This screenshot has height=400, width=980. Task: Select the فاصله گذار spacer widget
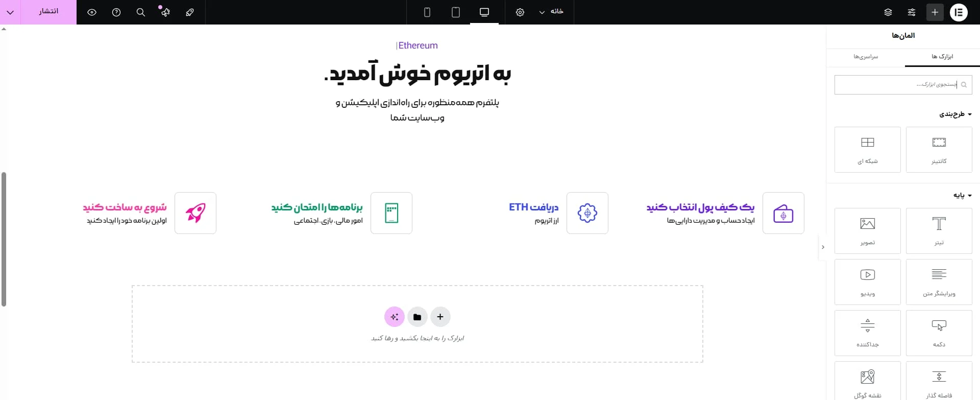click(x=939, y=381)
